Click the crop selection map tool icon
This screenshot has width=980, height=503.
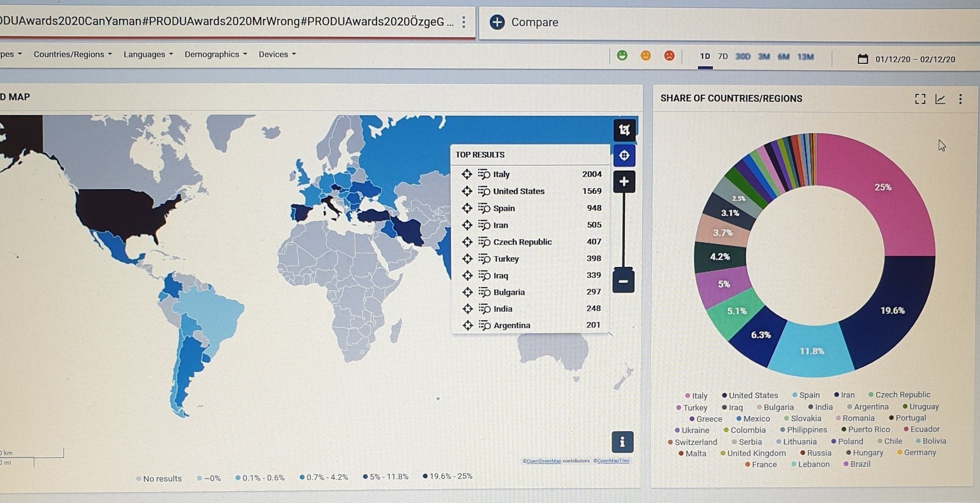point(624,130)
